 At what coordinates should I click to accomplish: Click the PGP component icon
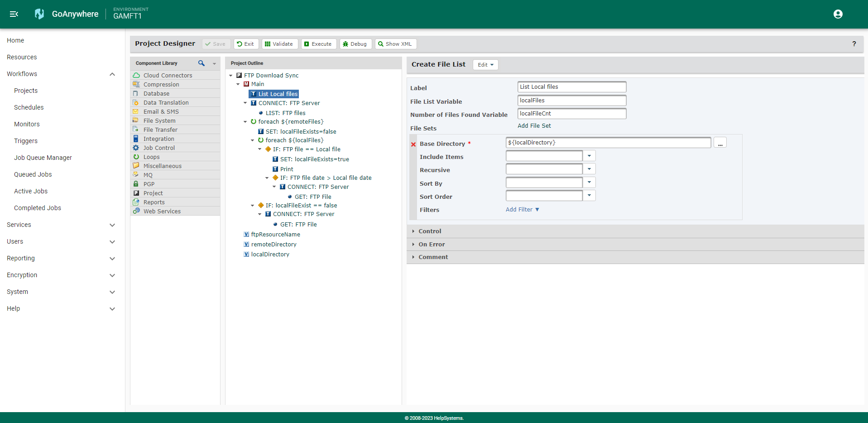[x=136, y=184]
